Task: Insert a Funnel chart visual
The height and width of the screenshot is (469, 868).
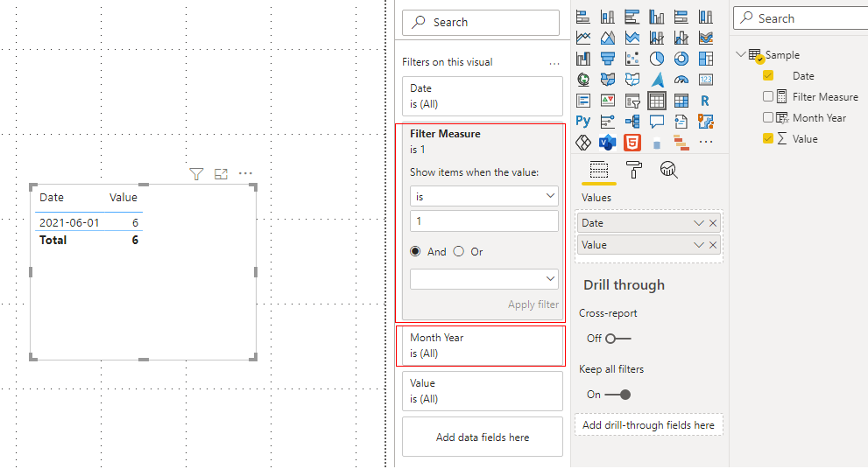Action: coord(607,59)
